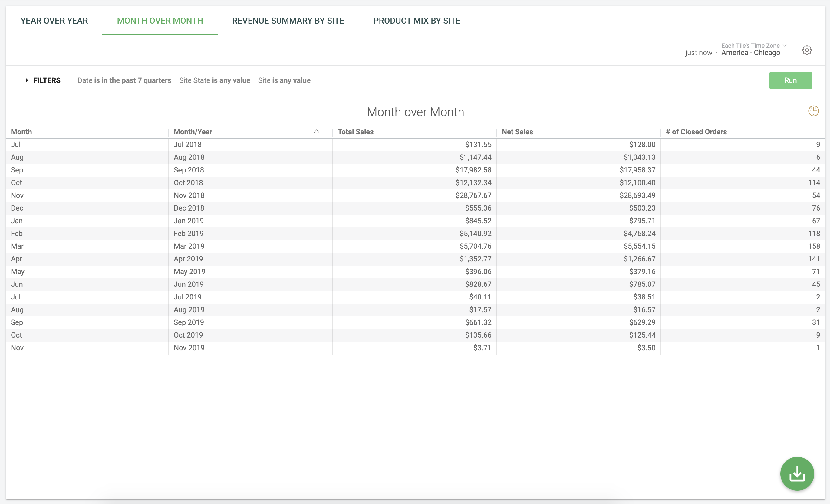Click the Dec 2018 cell
This screenshot has height=504, width=830.
[189, 208]
